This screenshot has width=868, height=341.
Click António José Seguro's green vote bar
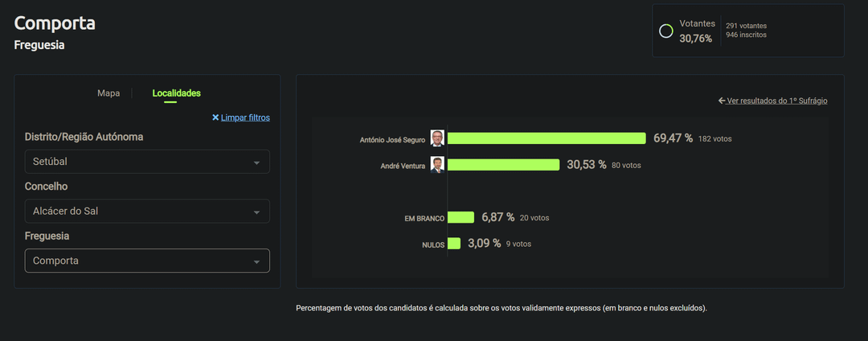547,138
